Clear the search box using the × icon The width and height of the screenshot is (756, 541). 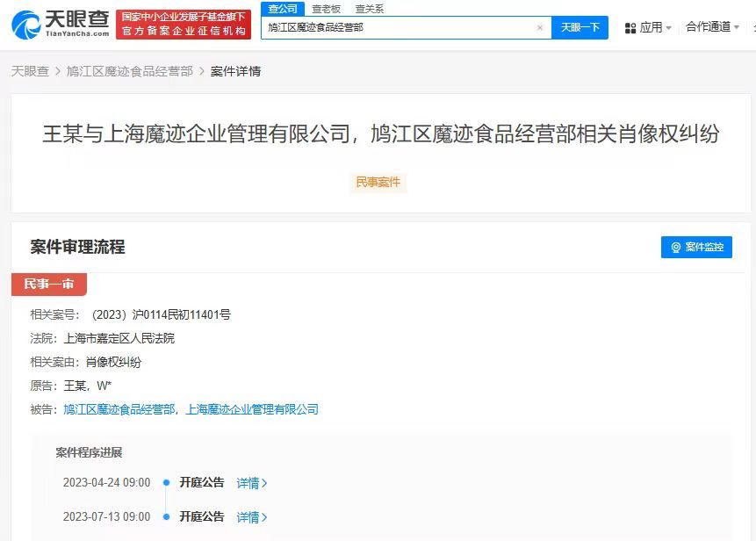pyautogui.click(x=540, y=27)
